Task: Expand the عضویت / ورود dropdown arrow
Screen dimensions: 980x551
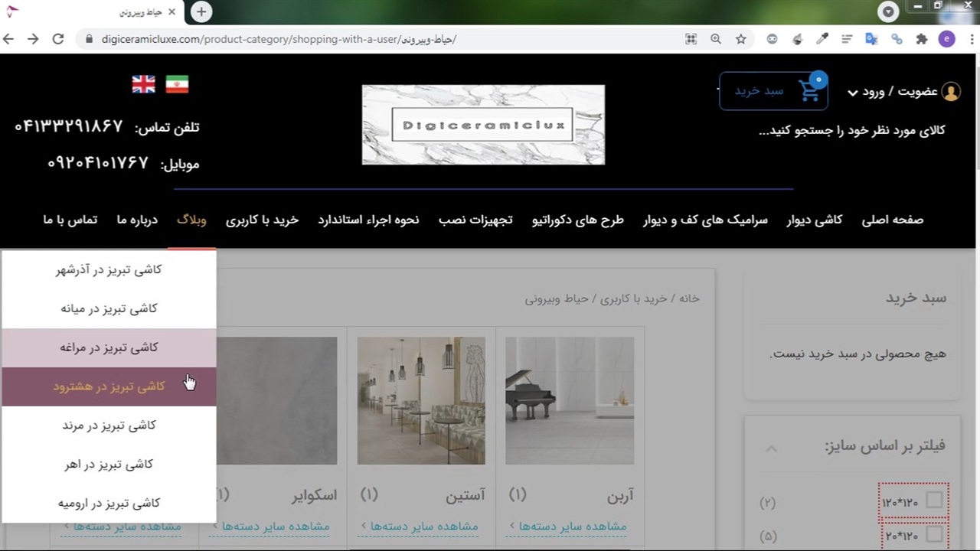Action: click(852, 93)
